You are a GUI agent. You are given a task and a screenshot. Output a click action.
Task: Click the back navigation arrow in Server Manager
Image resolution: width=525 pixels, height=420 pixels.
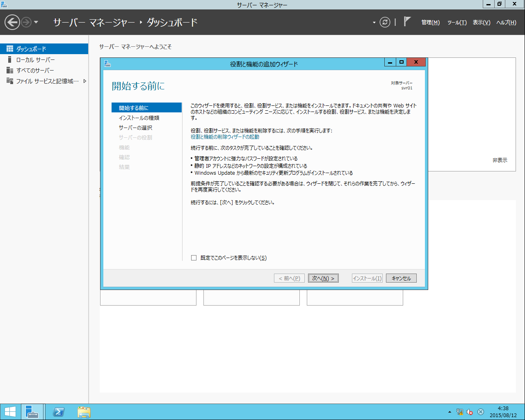(12, 22)
